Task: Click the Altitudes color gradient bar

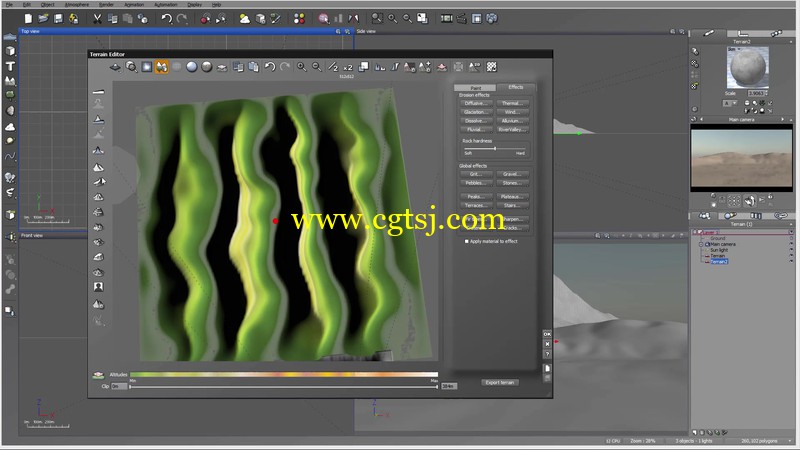Action: [x=284, y=374]
